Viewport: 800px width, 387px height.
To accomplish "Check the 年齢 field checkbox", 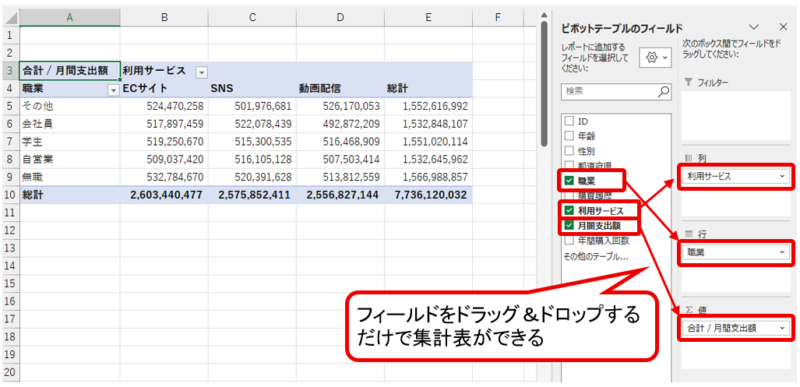I will 569,136.
